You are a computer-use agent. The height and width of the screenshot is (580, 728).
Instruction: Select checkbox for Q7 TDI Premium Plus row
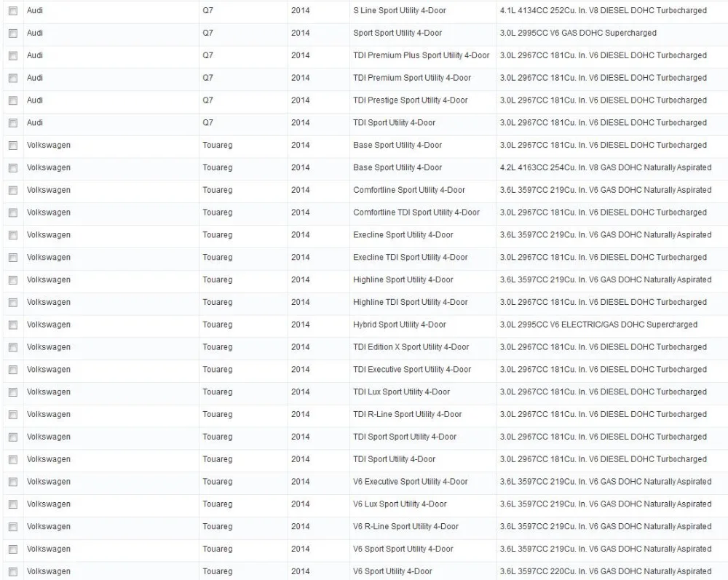click(x=13, y=56)
